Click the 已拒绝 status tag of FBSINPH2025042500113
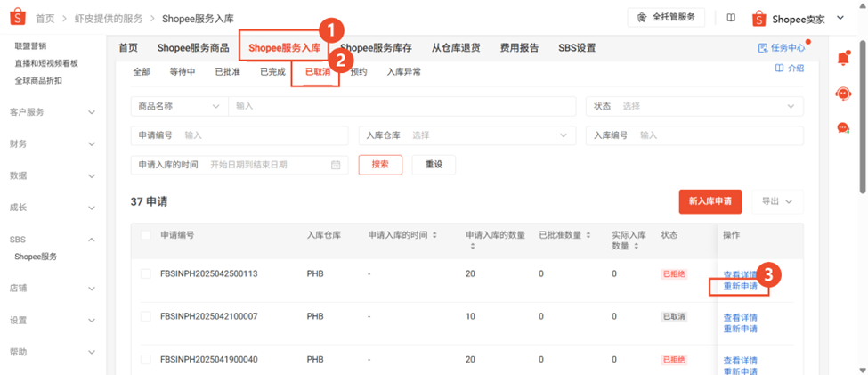This screenshot has width=868, height=375. pyautogui.click(x=674, y=274)
